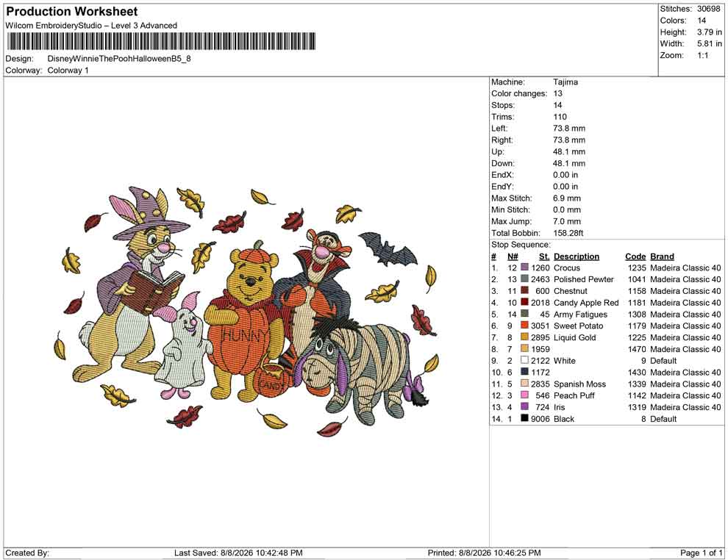Image resolution: width=728 pixels, height=560 pixels.
Task: Click the Crocus color swatch
Action: point(524,268)
